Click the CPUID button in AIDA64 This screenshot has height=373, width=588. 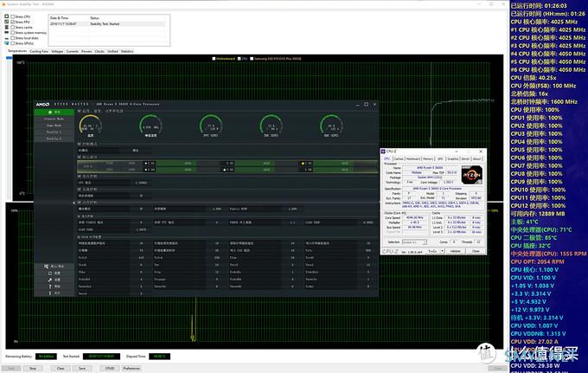[110, 369]
